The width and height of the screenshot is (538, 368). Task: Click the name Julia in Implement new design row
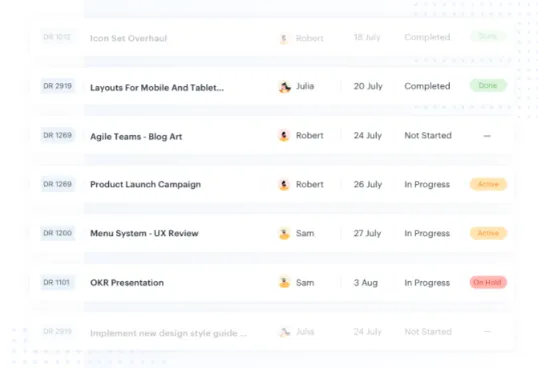[305, 332]
